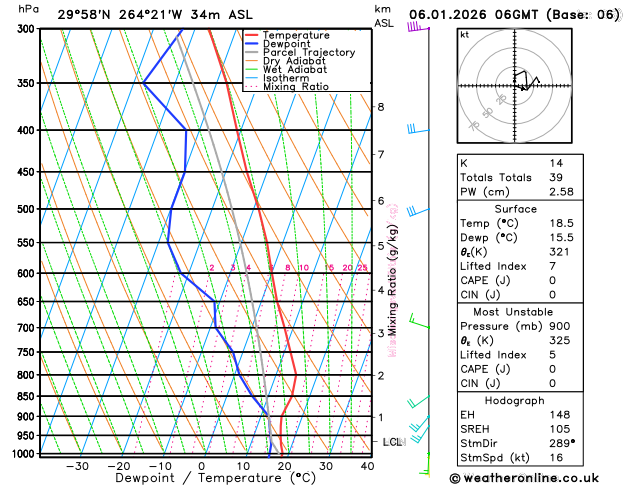Click the Surface Dewp value 15.5
This screenshot has width=629, height=486.
[x=561, y=237]
